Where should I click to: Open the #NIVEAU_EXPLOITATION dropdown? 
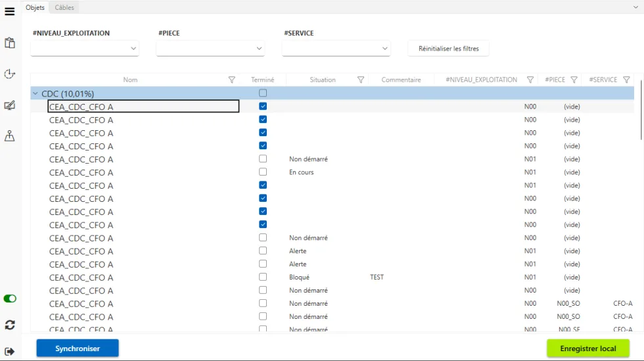[x=85, y=49]
